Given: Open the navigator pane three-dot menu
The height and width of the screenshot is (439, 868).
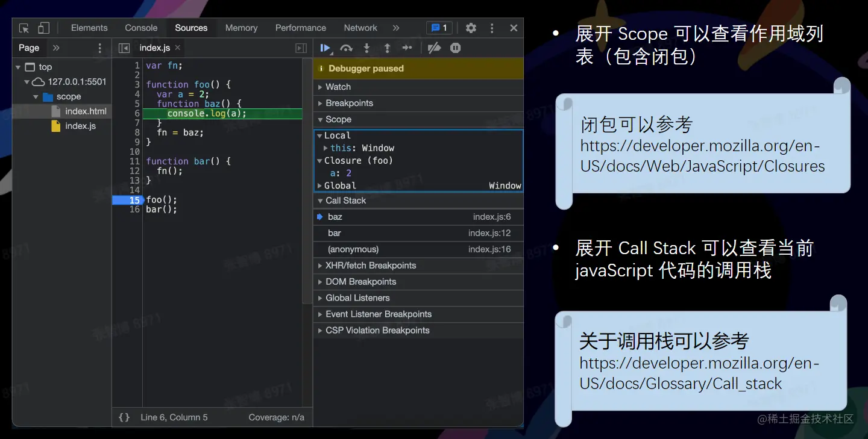Looking at the screenshot, I should 100,48.
